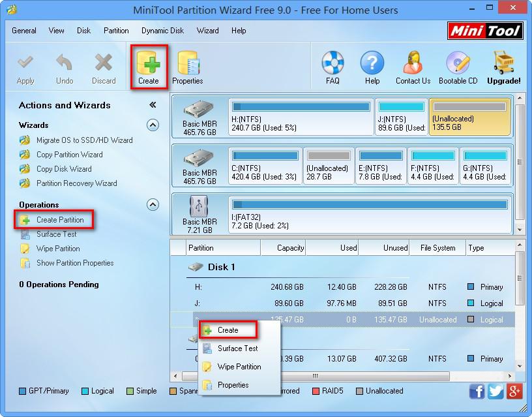The height and width of the screenshot is (417, 532).
Task: Collapse the Actions and Wizards sidebar
Action: click(x=154, y=106)
